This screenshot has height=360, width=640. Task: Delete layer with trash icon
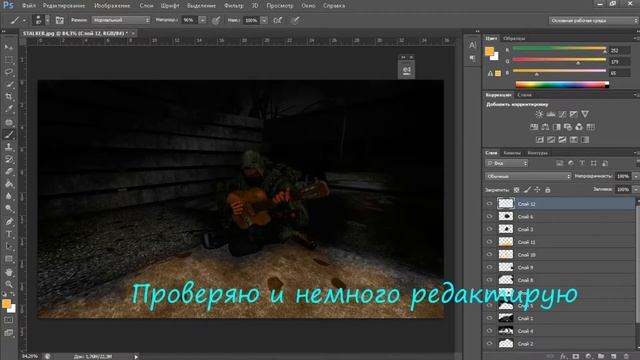tap(626, 356)
